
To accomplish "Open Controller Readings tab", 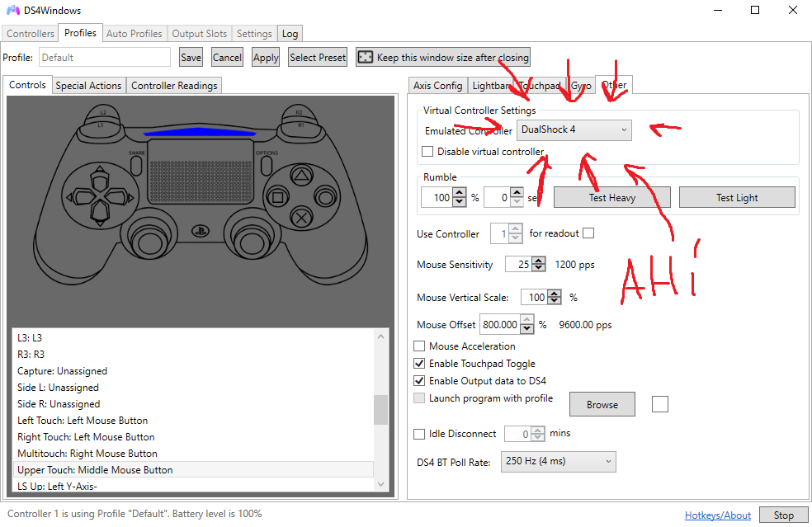I will pos(174,86).
